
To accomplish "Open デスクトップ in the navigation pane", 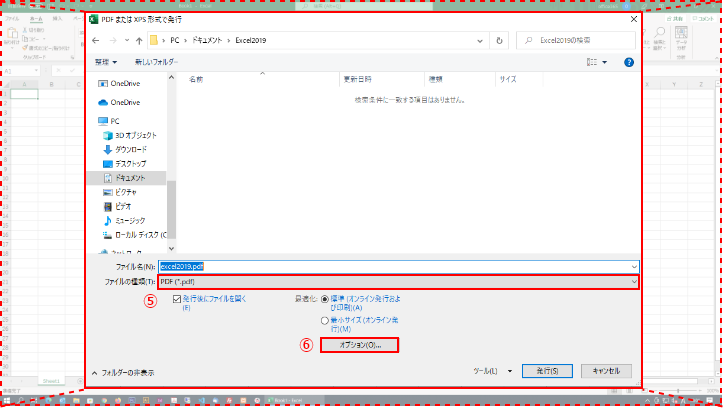I will tap(124, 164).
